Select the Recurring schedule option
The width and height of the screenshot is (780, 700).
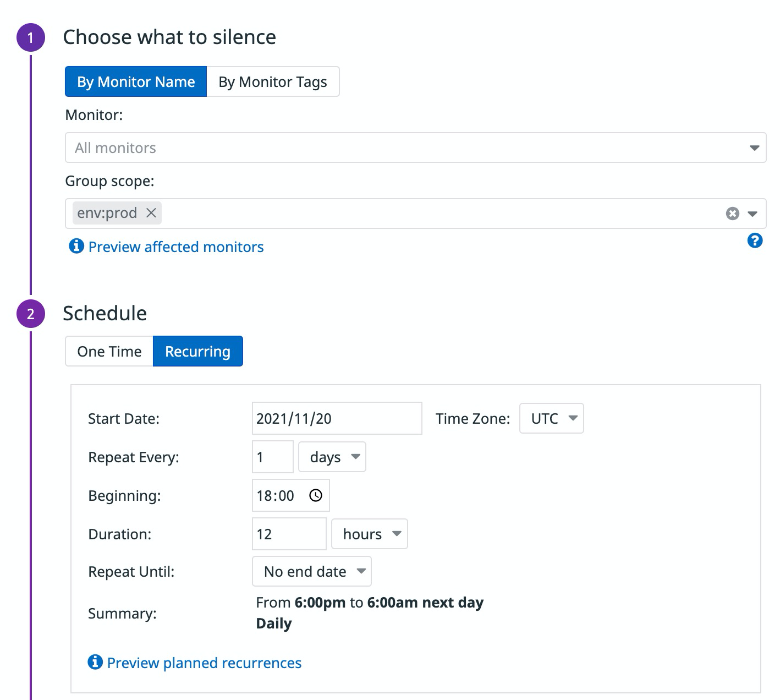[197, 351]
